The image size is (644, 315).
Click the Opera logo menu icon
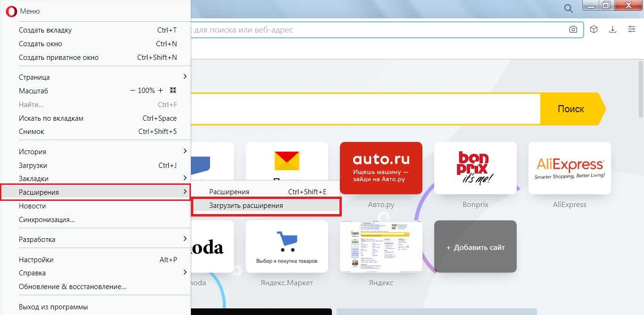tap(11, 11)
